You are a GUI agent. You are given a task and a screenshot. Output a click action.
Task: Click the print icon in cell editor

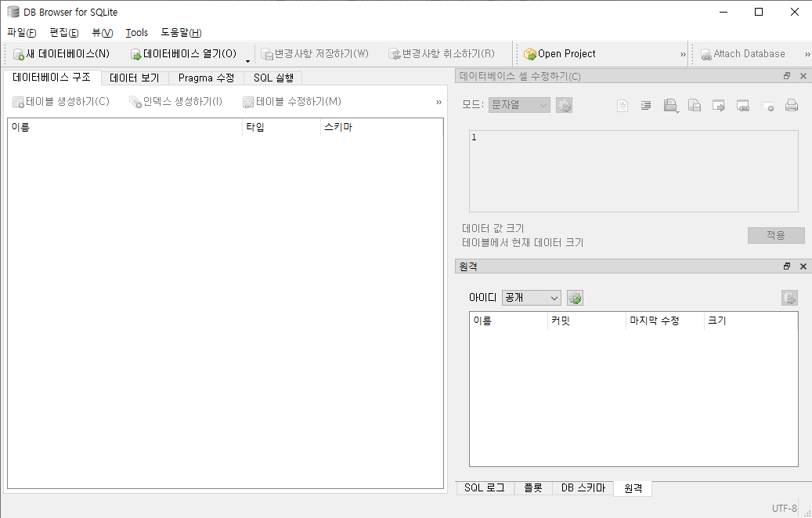[792, 106]
